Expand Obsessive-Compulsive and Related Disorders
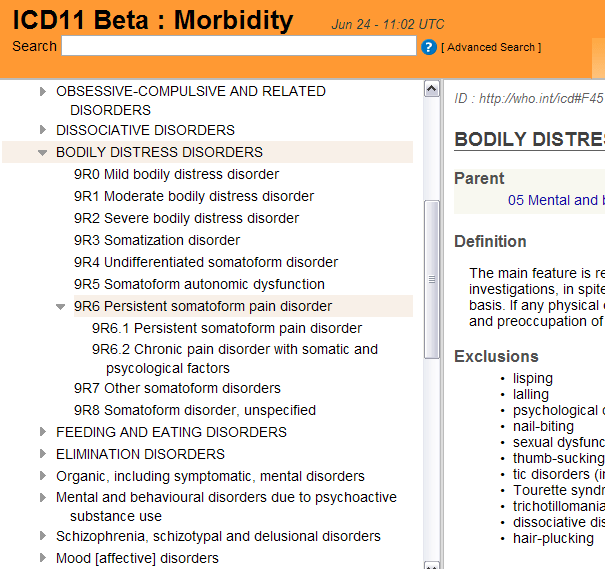Image resolution: width=605 pixels, height=577 pixels. (43, 92)
